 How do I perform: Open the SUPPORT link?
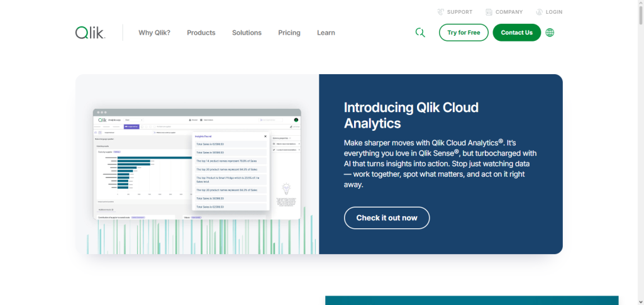click(x=460, y=12)
